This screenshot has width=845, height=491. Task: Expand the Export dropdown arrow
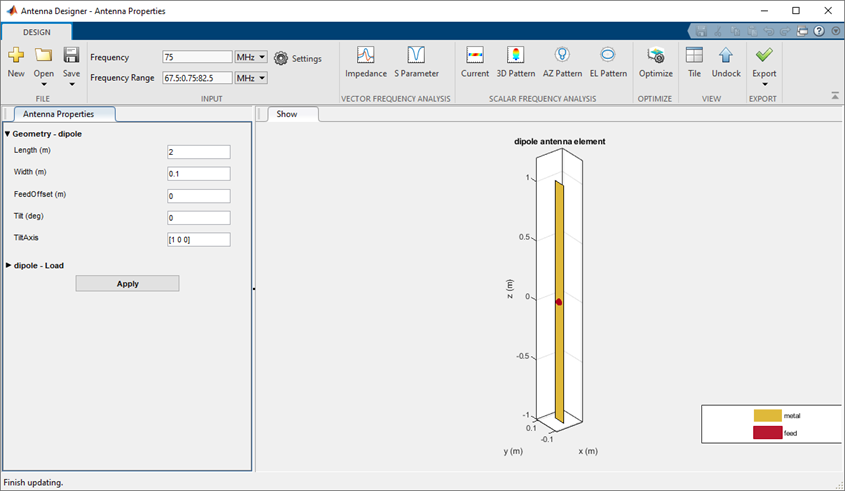(764, 85)
